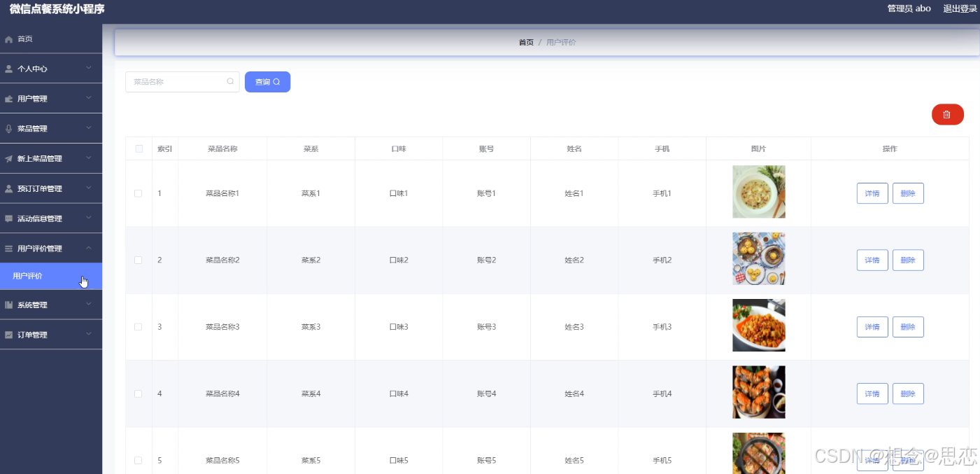980x474 pixels.
Task: Open the dish image in row 3
Action: pyautogui.click(x=758, y=326)
